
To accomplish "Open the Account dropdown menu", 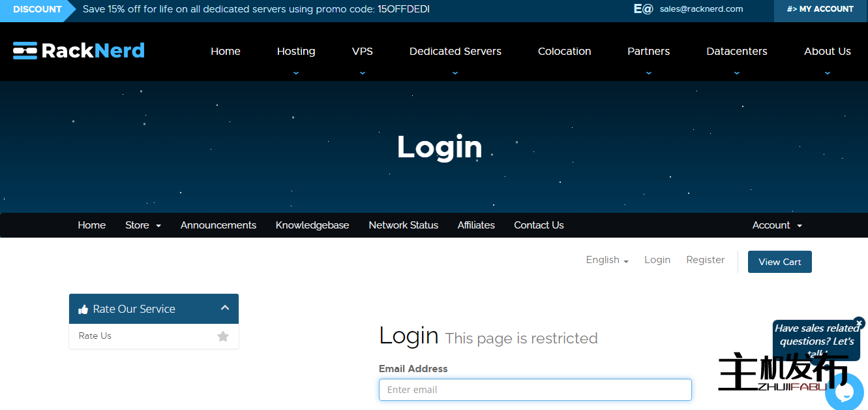I will pos(777,225).
